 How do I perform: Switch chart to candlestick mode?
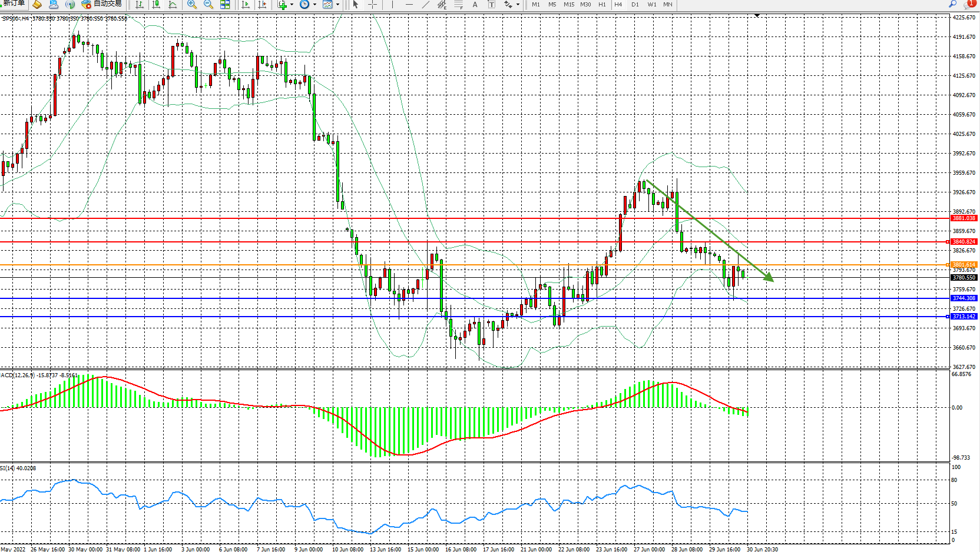click(x=156, y=5)
